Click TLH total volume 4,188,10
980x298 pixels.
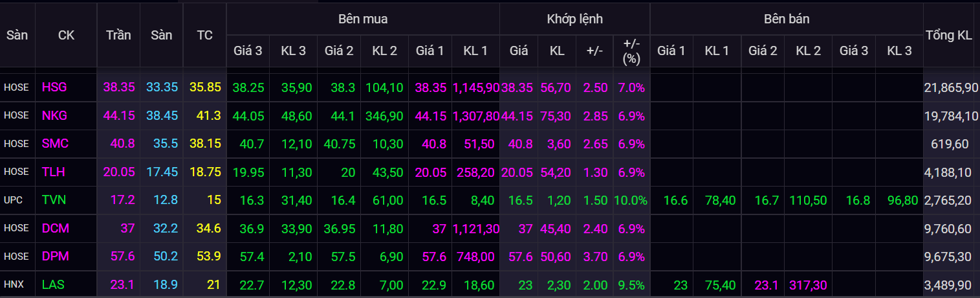pos(947,172)
